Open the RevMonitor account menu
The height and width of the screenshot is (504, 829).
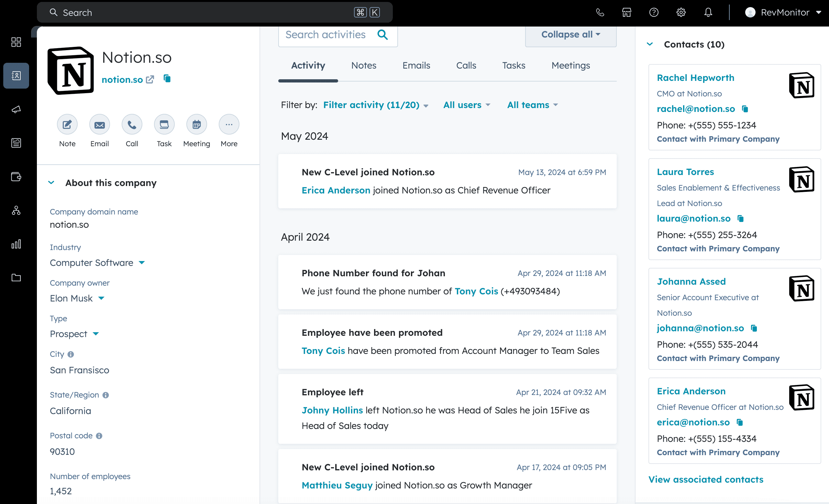(x=783, y=12)
